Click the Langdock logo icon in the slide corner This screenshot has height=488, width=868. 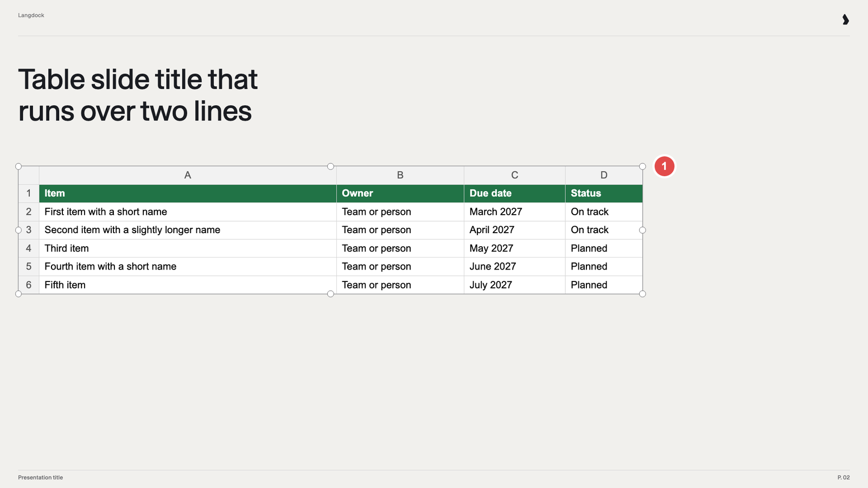coord(845,20)
